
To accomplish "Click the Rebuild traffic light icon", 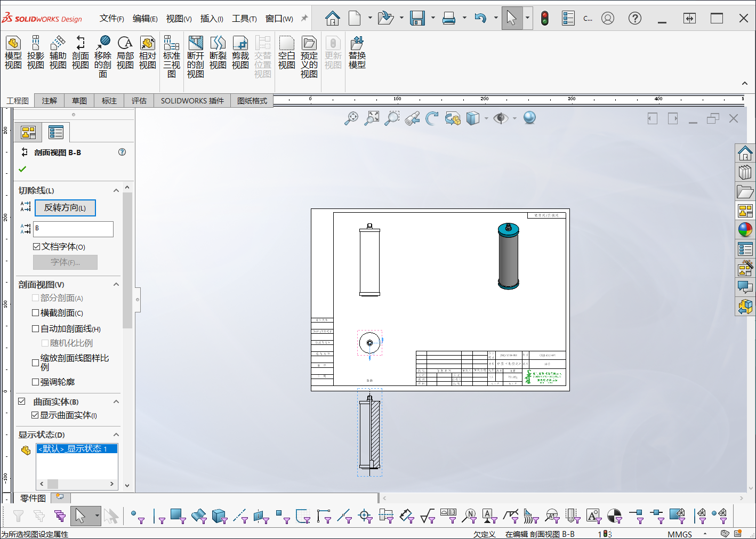I will [x=544, y=19].
